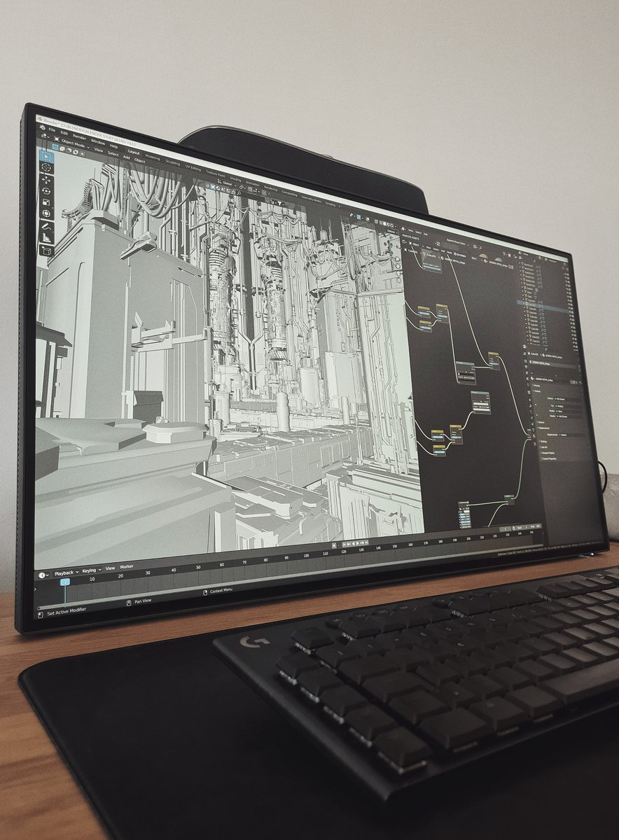Expand the Line Art panel
Screen dimensions: 619x840
pyautogui.click(x=544, y=447)
